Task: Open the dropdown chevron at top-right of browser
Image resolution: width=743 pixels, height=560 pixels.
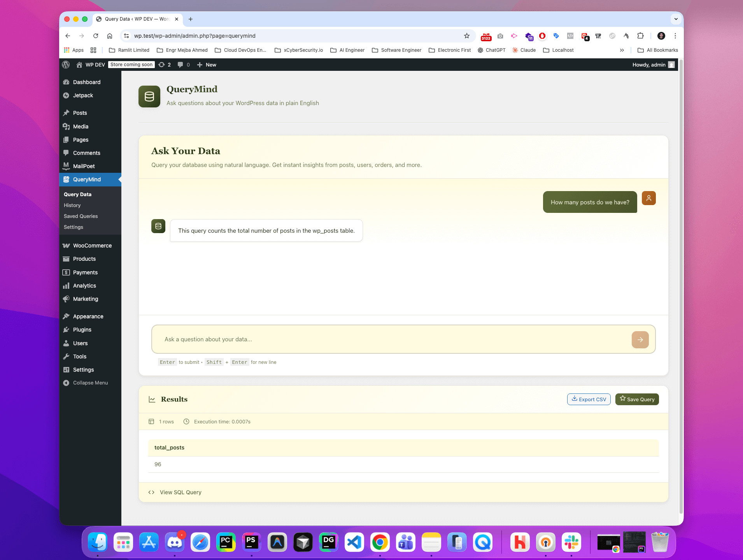Action: (x=675, y=19)
